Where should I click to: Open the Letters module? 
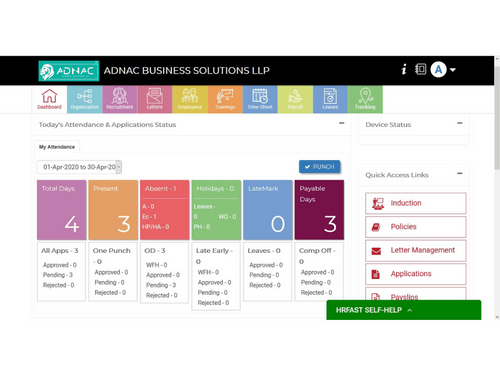click(155, 99)
